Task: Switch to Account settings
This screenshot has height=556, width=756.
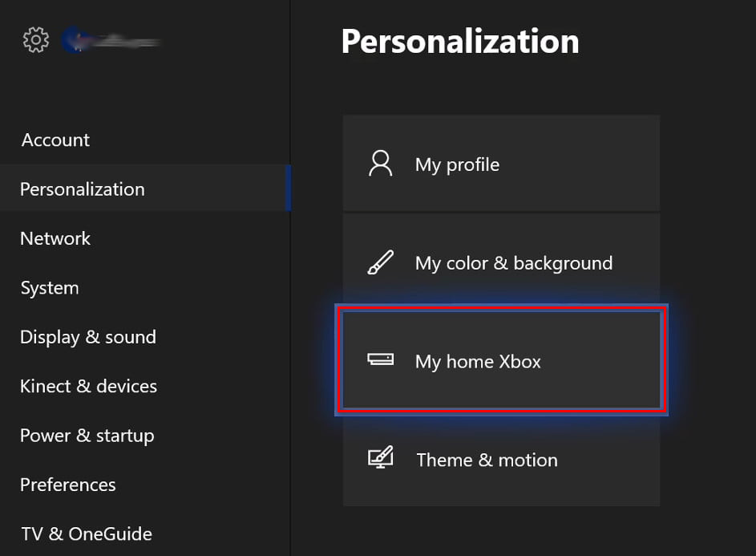Action: coord(55,140)
